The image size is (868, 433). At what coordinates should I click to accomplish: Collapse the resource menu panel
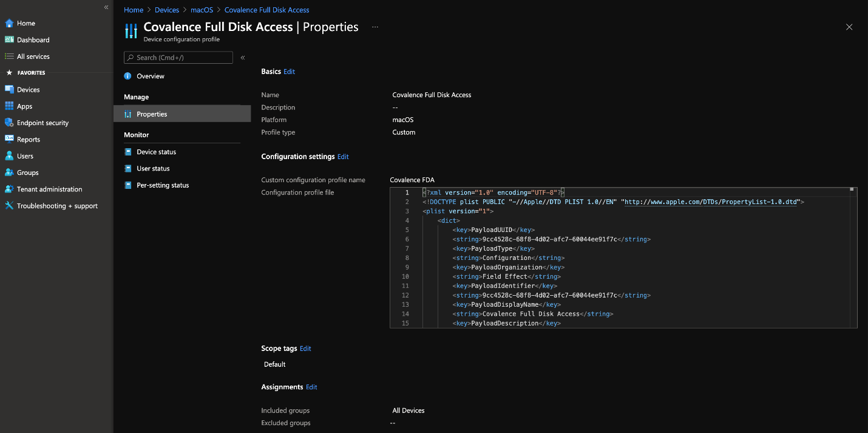click(242, 58)
